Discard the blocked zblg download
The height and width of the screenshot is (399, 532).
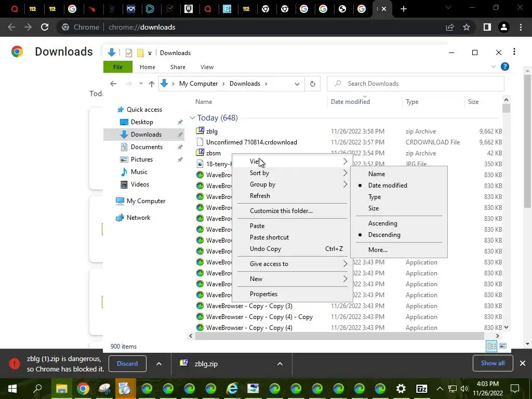[x=127, y=364]
